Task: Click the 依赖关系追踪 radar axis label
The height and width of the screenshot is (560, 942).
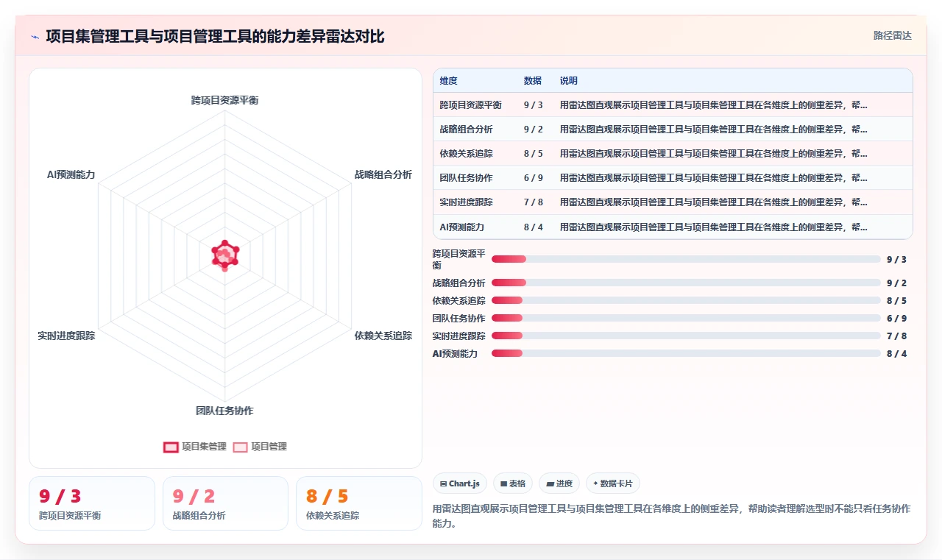Action: pos(383,336)
